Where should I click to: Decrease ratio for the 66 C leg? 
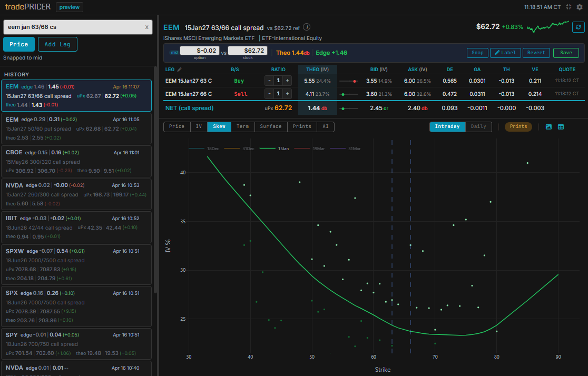(x=269, y=94)
